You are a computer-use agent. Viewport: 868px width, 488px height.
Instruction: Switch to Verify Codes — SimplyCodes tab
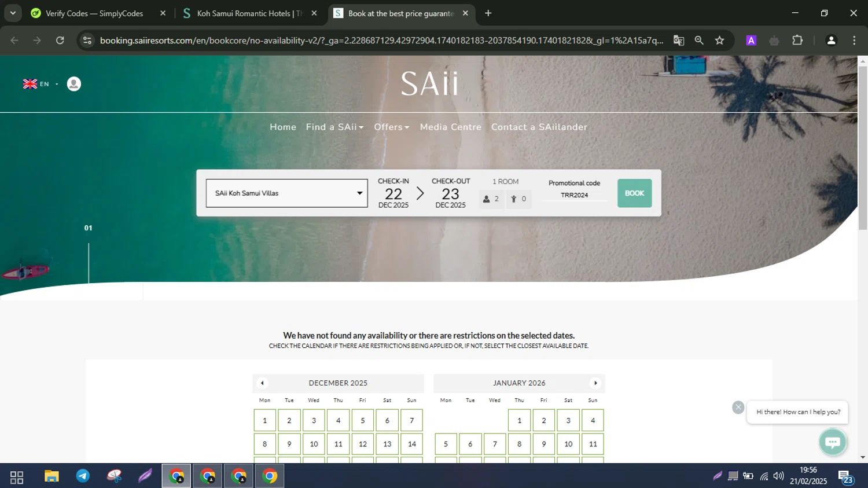[94, 13]
